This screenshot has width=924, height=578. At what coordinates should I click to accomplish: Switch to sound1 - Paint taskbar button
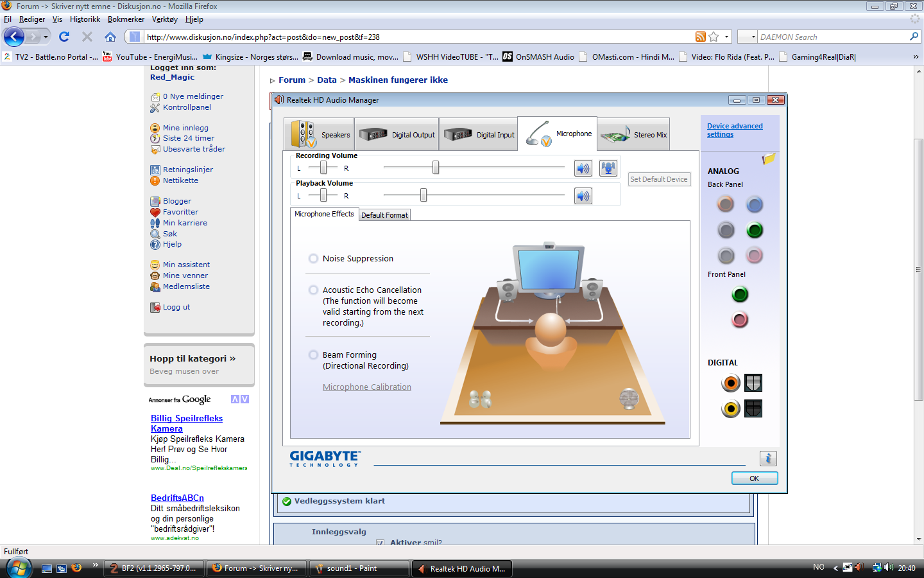click(359, 568)
